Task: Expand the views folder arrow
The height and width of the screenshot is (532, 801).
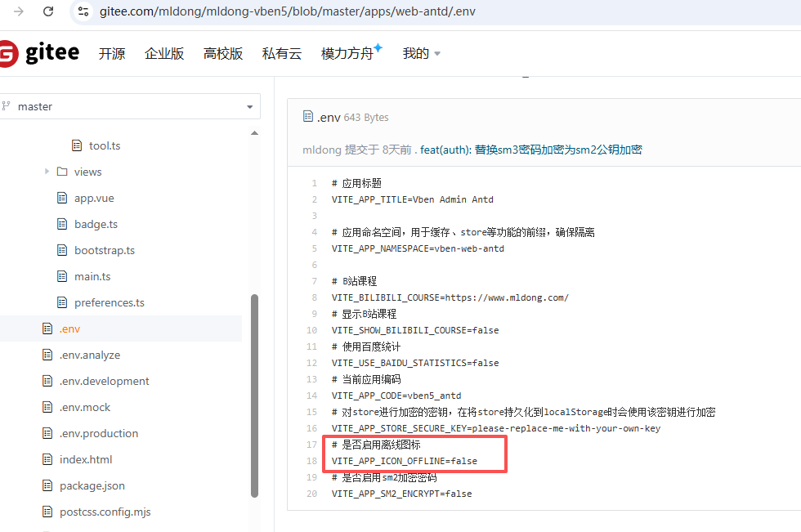Action: pos(47,172)
